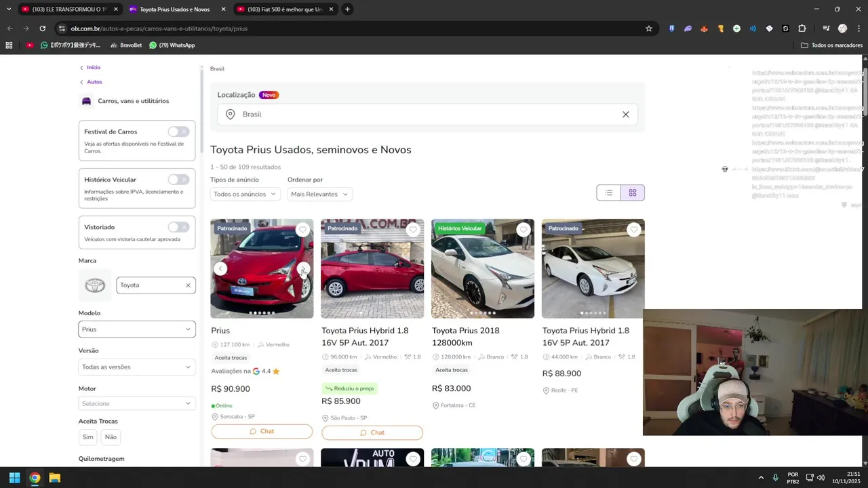Open BravoBet bookmark
The height and width of the screenshot is (488, 868).
[x=125, y=45]
